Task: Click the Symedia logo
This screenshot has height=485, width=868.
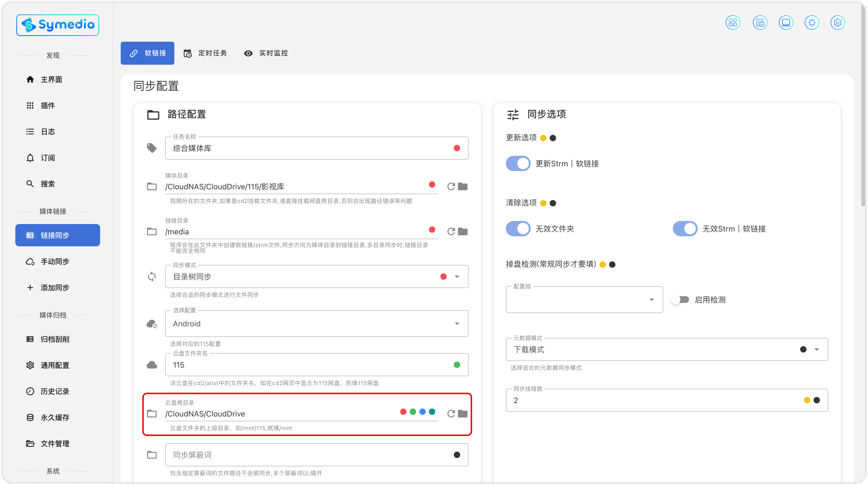Action: tap(58, 25)
